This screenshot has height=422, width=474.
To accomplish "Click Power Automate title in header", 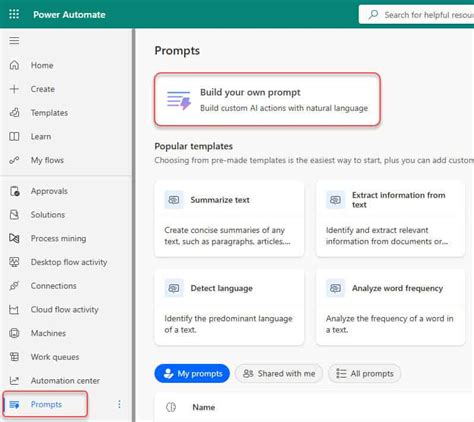I will pos(69,15).
